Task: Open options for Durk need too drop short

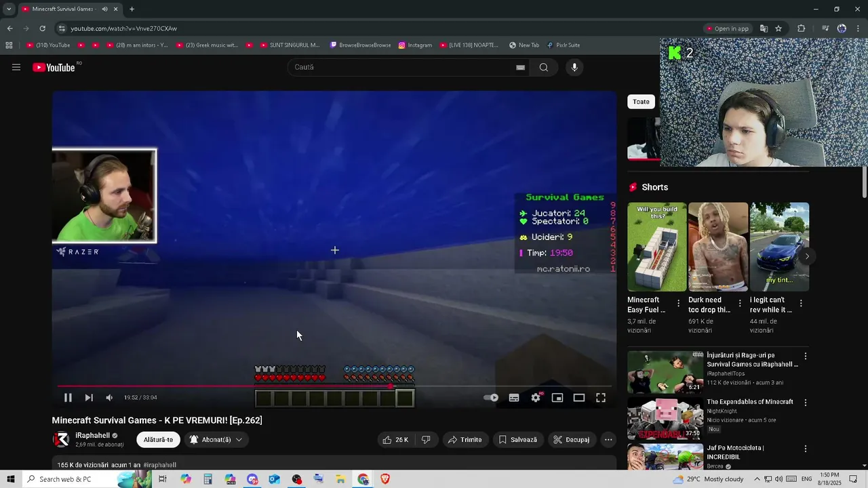Action: [740, 304]
